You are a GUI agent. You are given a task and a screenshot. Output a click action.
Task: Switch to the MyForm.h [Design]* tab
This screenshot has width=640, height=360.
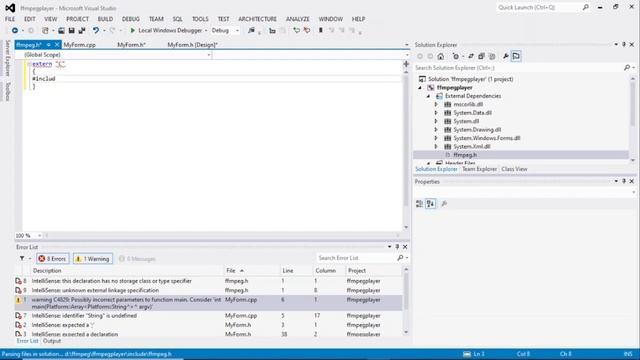[193, 45]
